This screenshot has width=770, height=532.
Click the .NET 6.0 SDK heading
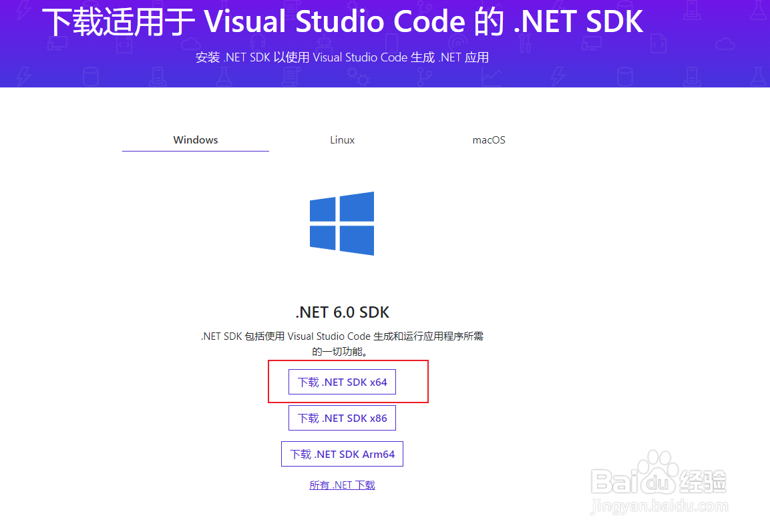[343, 312]
